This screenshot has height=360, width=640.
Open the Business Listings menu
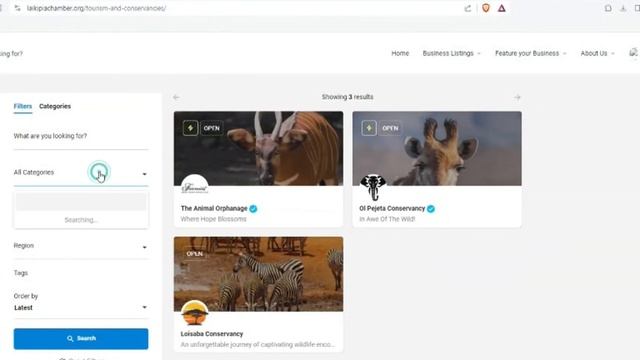click(x=451, y=53)
